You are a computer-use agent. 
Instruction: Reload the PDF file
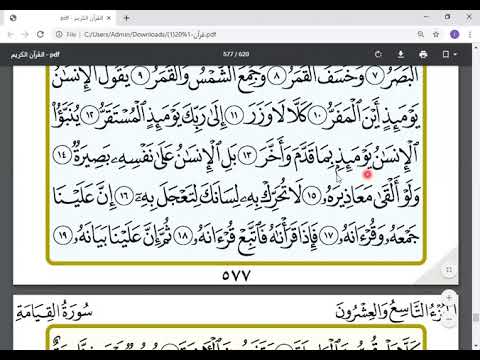[40, 34]
